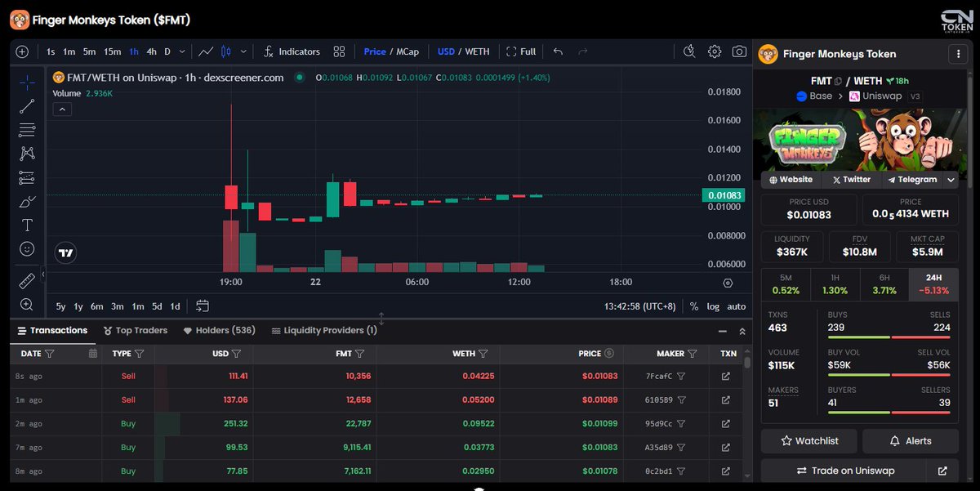
Task: Toggle price column currency symbol
Action: pyautogui.click(x=608, y=354)
